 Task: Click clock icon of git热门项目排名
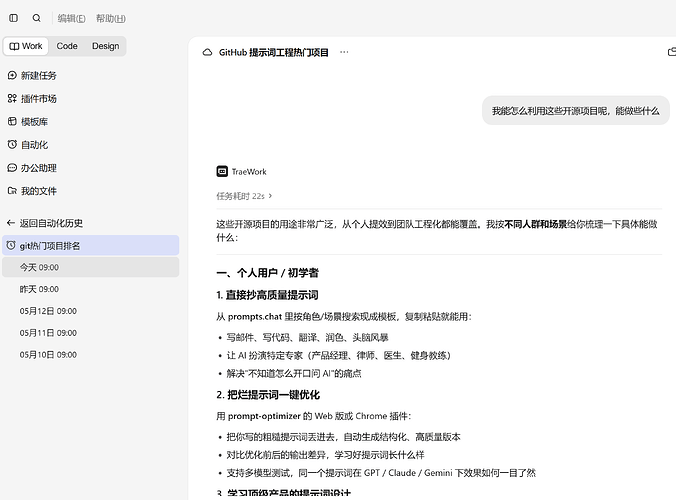[11, 245]
